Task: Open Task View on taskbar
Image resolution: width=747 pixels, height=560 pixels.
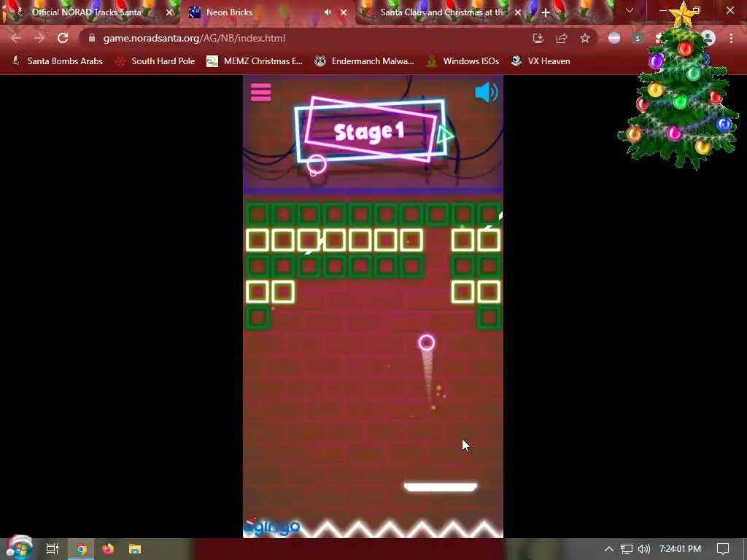Action: pos(52,549)
